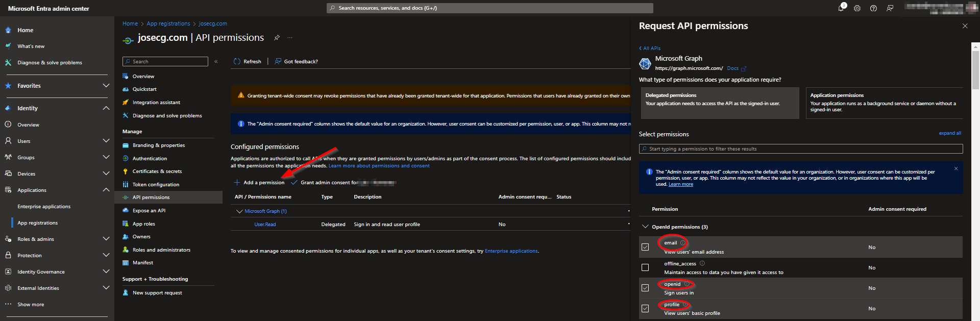Uncheck the email permission checkbox
This screenshot has height=321, width=980.
coord(645,247)
